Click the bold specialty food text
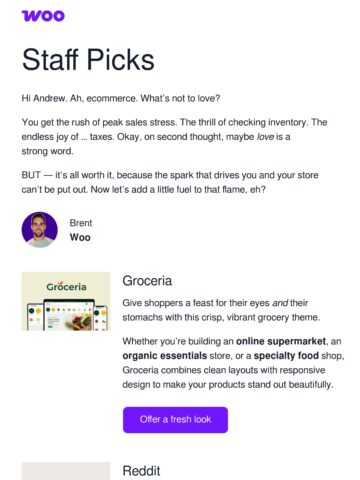360x480 pixels. point(286,356)
